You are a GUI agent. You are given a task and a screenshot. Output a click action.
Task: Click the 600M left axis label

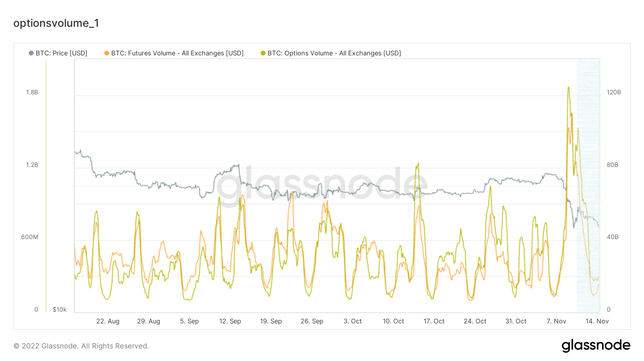tap(30, 237)
